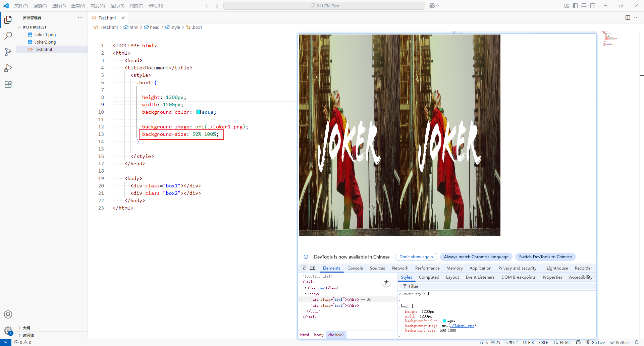Screen dimensions: 644x346
Task: Open the 终端(T) menu
Action: 137,6
